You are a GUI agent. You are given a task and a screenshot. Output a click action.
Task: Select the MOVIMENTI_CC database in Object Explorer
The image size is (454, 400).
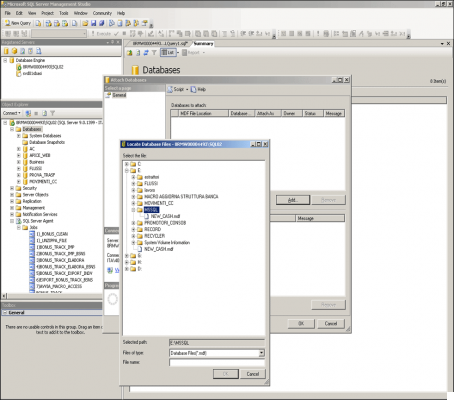click(43, 182)
